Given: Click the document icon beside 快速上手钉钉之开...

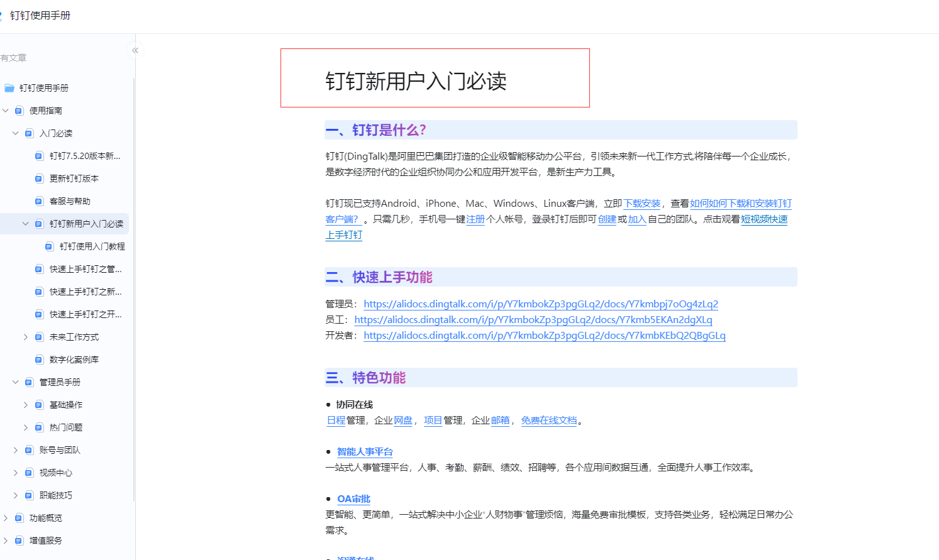Looking at the screenshot, I should (39, 314).
